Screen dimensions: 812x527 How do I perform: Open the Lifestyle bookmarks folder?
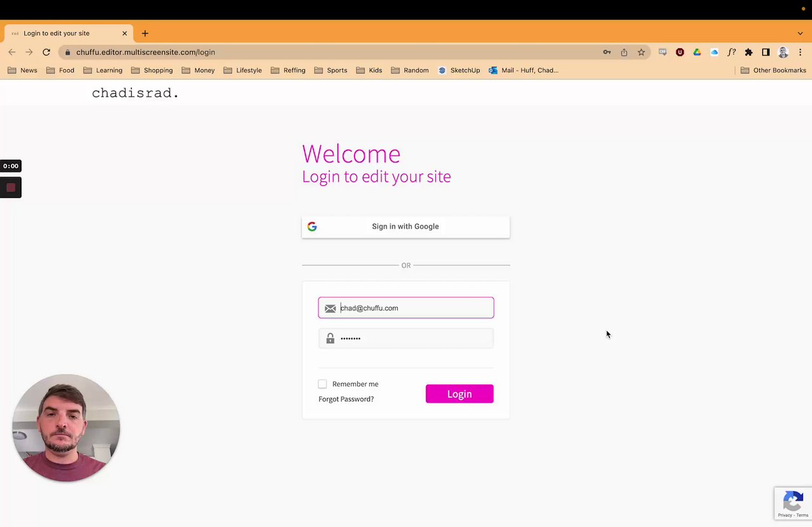pyautogui.click(x=242, y=70)
